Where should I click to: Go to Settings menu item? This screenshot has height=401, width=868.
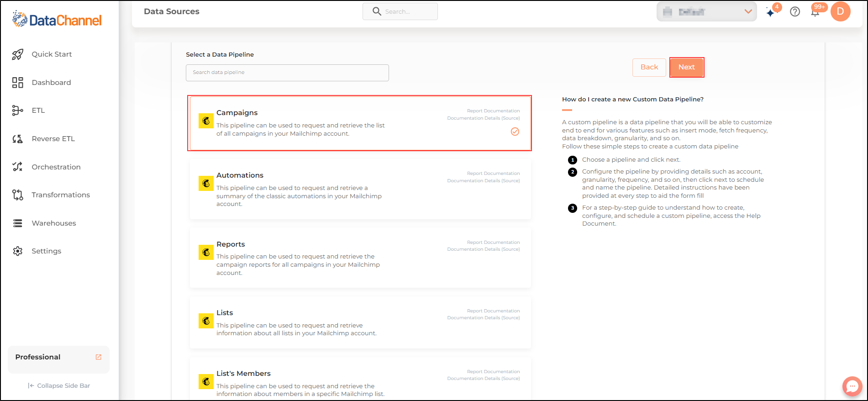pos(46,251)
